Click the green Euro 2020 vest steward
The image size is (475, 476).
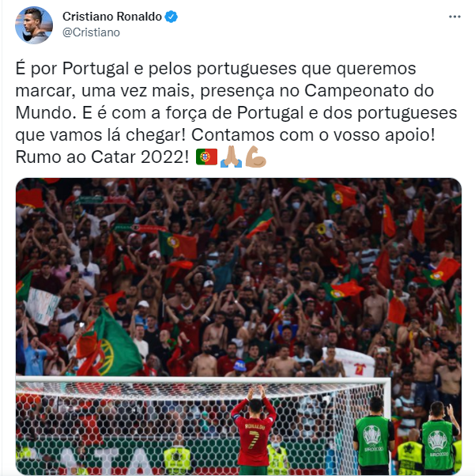pos(374,437)
